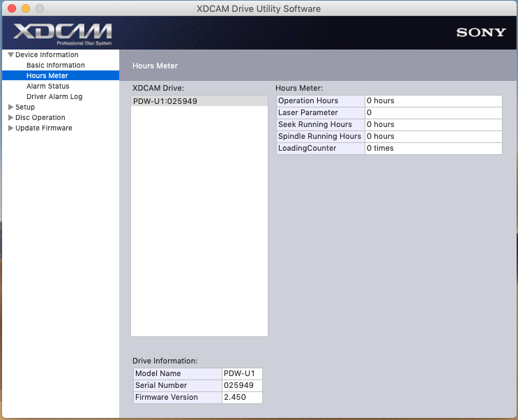Click the LoadingCounter row label
518x420 pixels.
pos(321,149)
